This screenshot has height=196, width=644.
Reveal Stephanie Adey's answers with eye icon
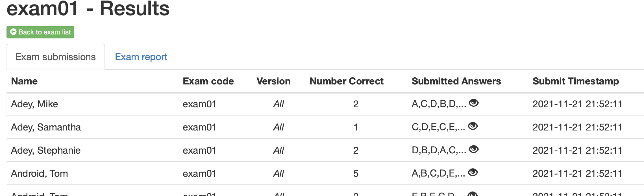pos(474,149)
